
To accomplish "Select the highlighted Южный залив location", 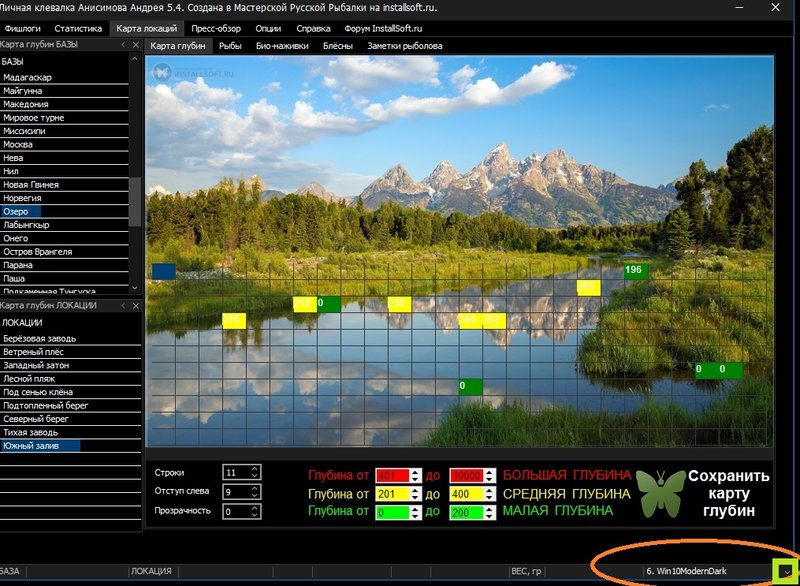I will coord(70,446).
